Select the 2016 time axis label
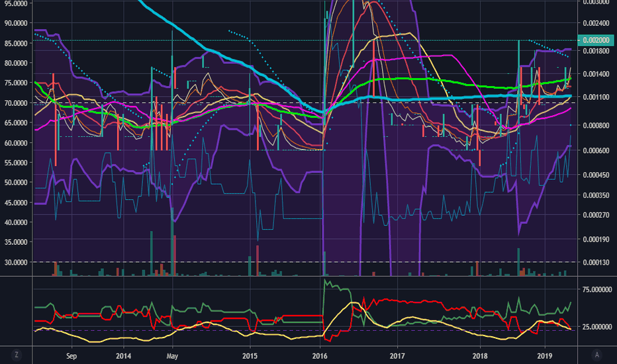This screenshot has height=364, width=617. pos(320,356)
